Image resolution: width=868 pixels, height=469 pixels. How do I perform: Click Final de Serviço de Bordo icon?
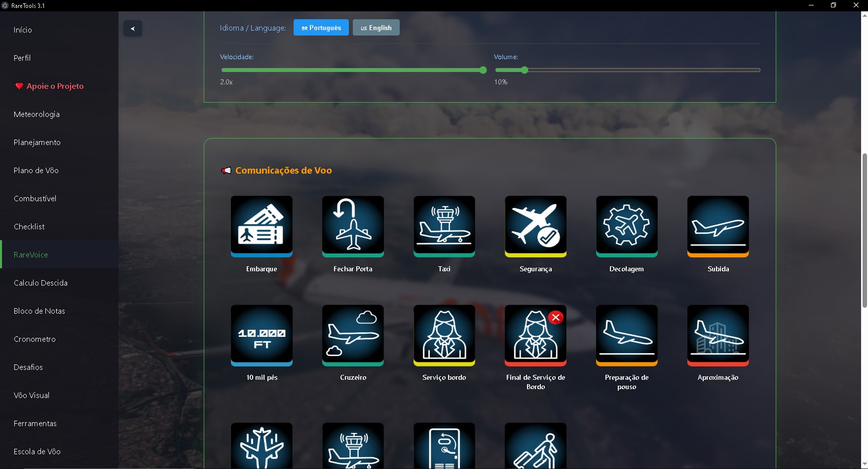tap(535, 335)
